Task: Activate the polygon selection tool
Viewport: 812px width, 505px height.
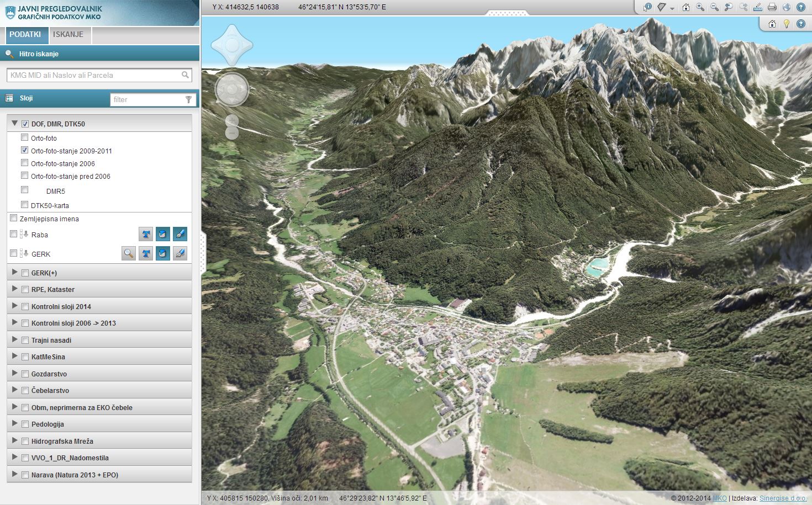Action: coord(662,7)
